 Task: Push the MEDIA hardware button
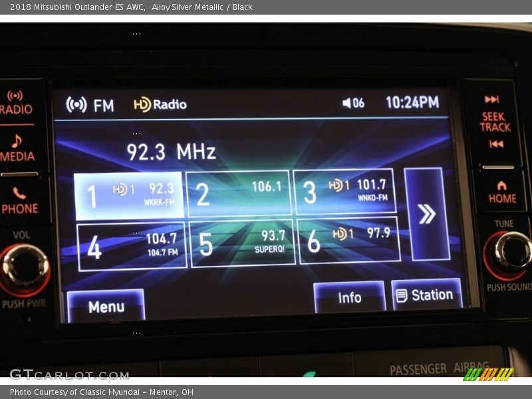(17, 148)
